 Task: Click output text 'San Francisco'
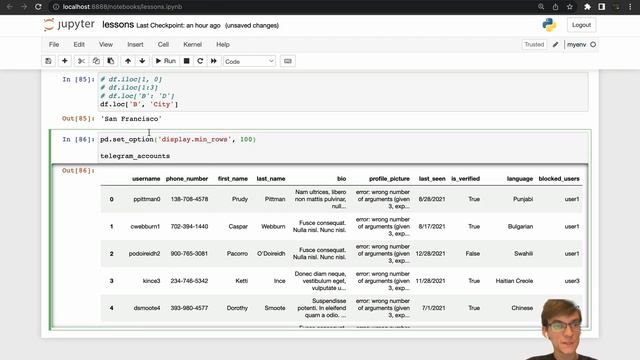pyautogui.click(x=131, y=119)
